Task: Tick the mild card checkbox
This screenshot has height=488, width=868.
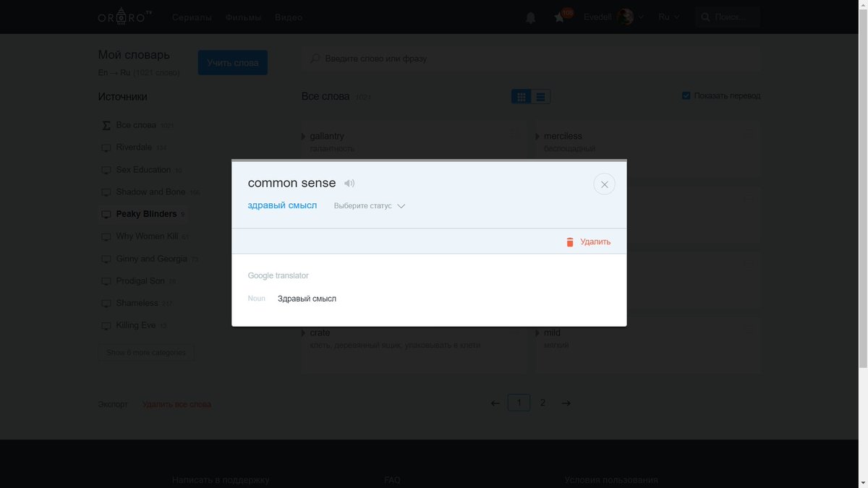Action: coord(749,328)
